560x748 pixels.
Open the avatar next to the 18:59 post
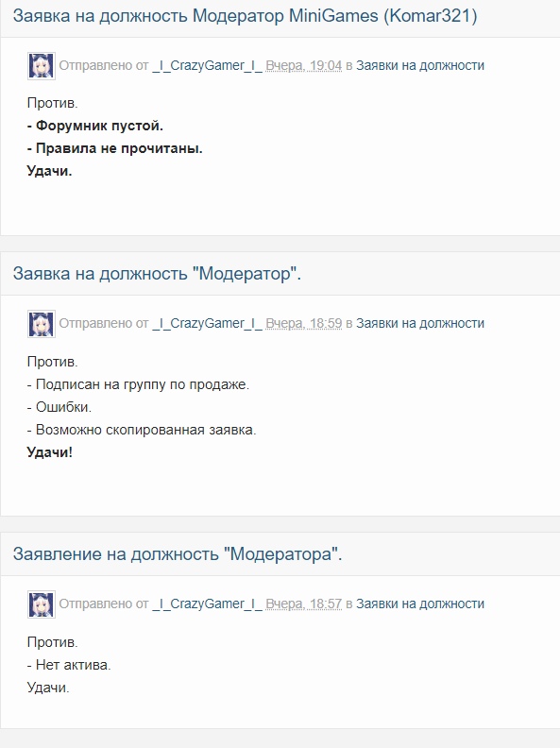pyautogui.click(x=42, y=324)
